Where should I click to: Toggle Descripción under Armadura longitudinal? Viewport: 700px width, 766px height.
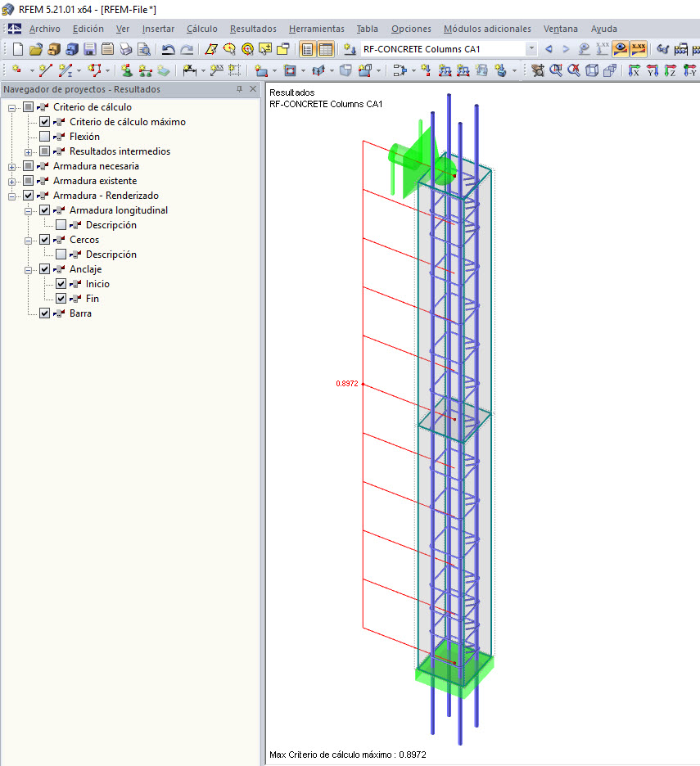pos(61,225)
